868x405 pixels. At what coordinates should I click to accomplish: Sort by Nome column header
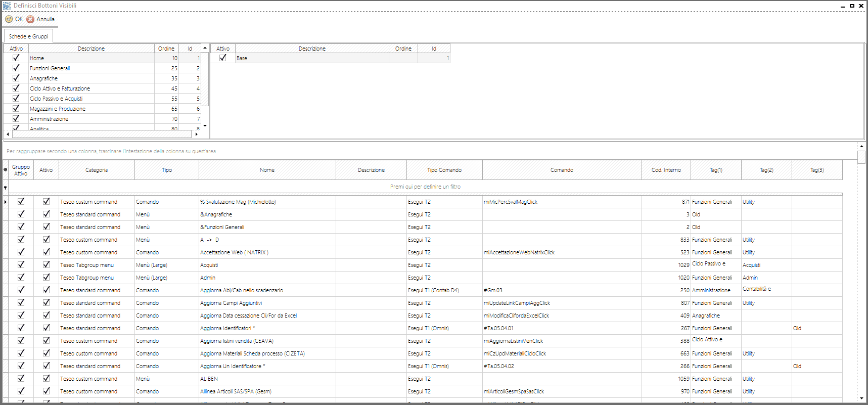267,170
